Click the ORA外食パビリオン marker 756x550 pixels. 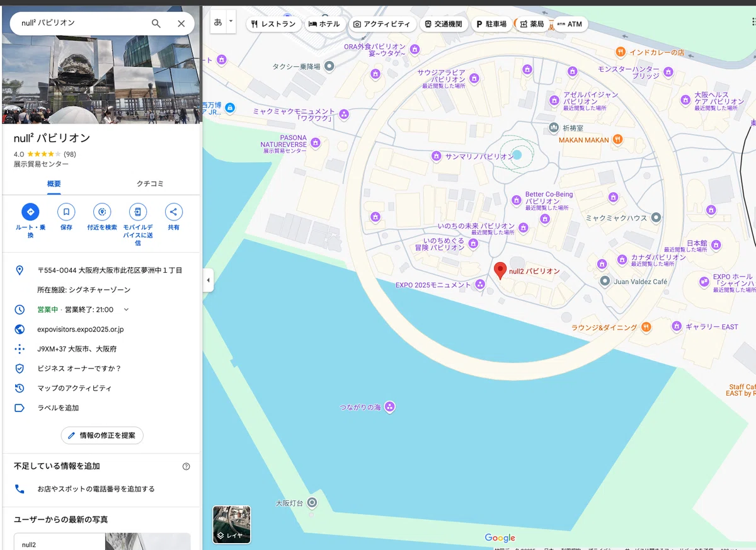pos(415,49)
